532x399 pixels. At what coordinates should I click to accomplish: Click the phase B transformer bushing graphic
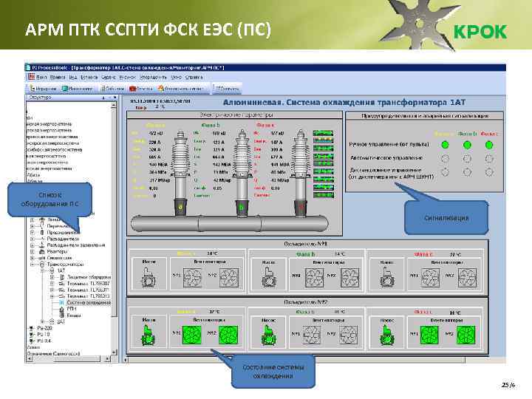coord(242,173)
